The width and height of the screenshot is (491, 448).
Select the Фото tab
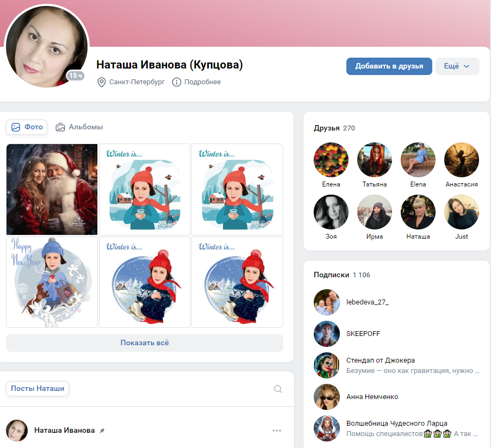tap(27, 127)
